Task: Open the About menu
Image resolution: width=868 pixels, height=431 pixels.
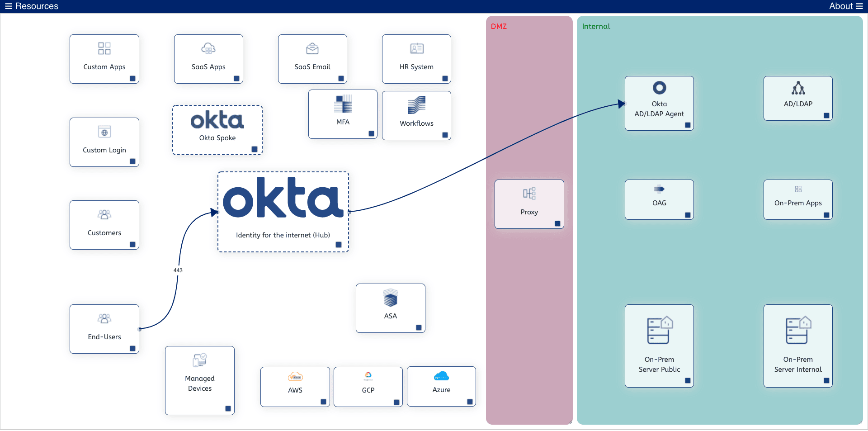Action: (x=846, y=6)
